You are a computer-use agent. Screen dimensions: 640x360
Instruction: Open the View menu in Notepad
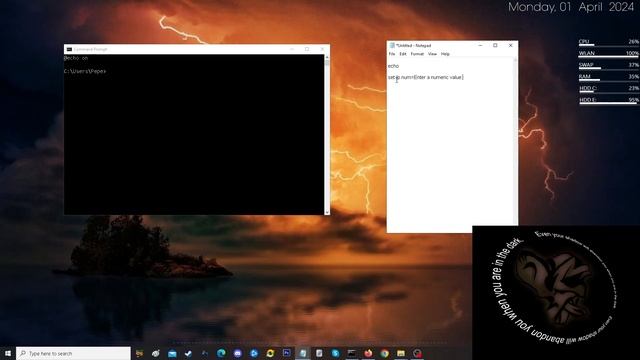click(x=432, y=54)
